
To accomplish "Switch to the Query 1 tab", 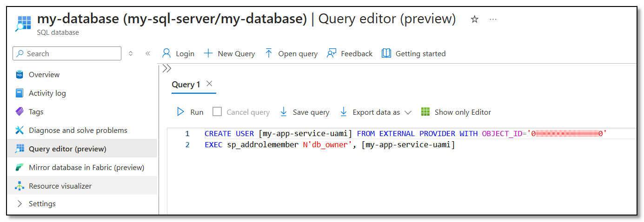I will [x=186, y=85].
